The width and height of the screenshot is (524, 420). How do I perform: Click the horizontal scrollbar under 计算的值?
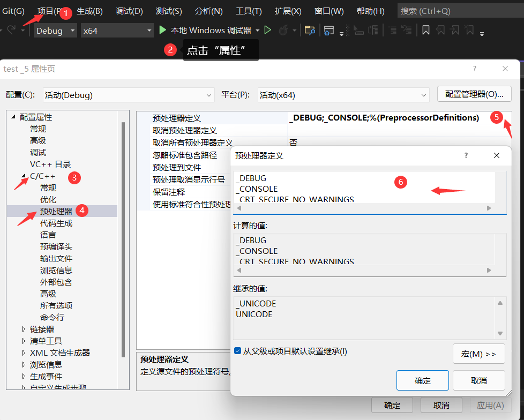coord(364,270)
